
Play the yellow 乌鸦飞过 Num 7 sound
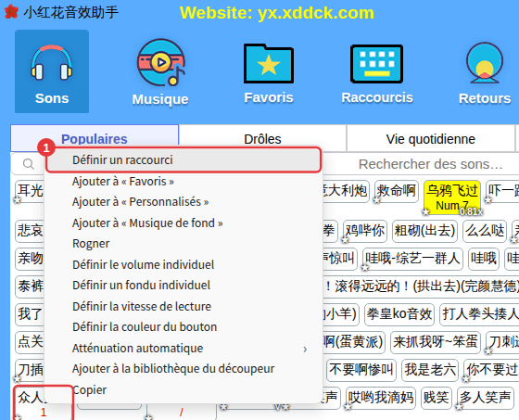tap(452, 197)
